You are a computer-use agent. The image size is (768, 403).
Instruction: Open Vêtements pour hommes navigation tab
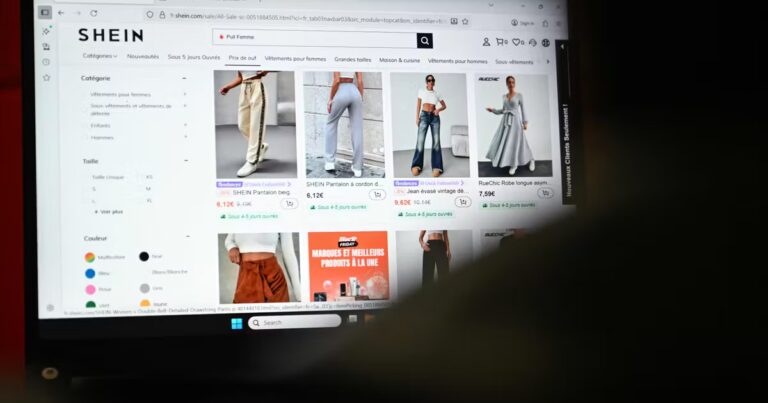pos(457,61)
